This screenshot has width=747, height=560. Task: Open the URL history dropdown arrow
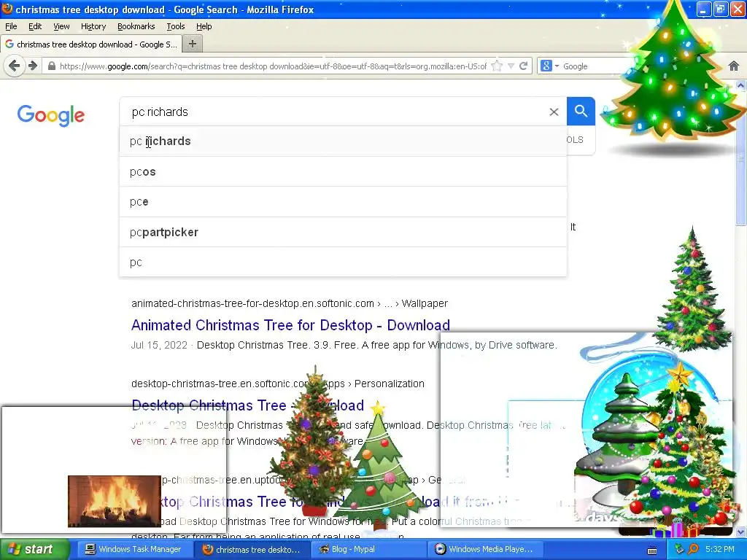click(511, 66)
